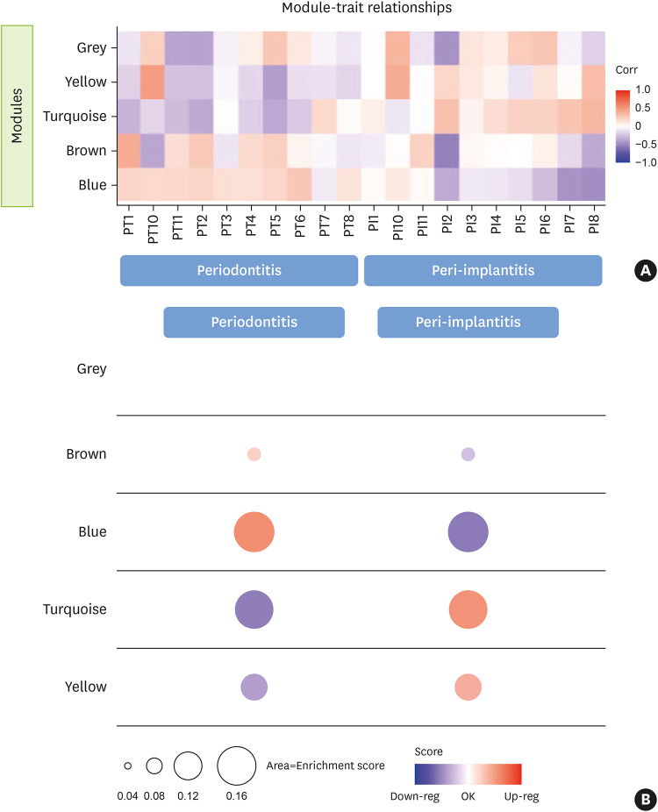Click the Periodontitis column header in panel B

click(254, 322)
